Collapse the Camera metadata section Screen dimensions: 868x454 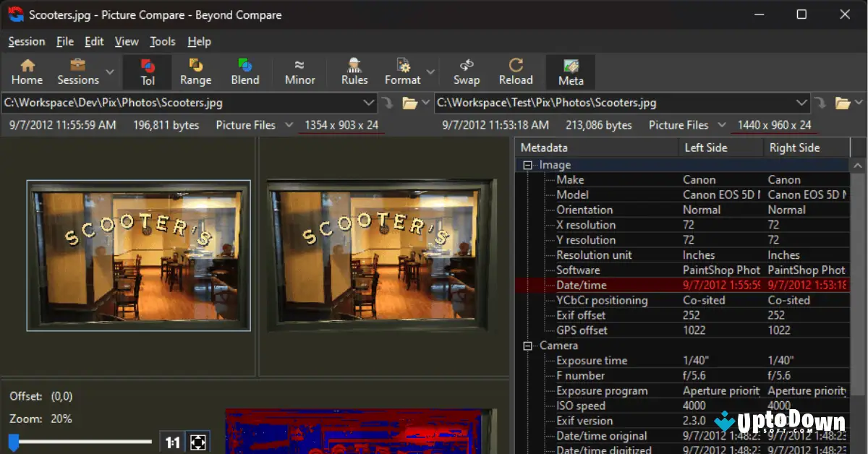tap(527, 345)
